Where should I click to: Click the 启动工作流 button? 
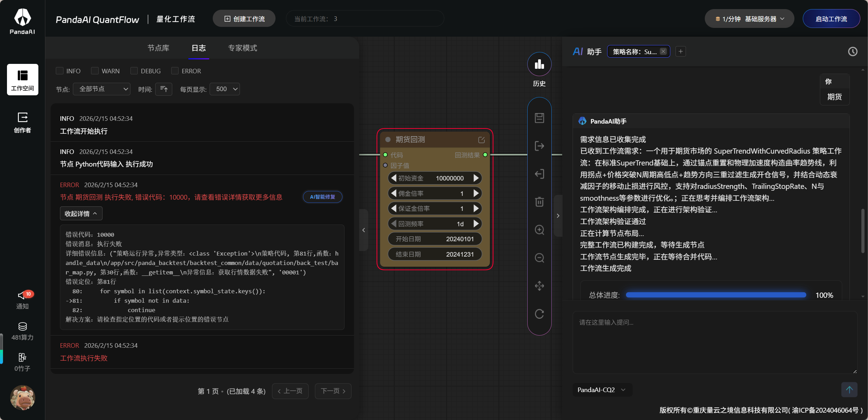coord(831,19)
